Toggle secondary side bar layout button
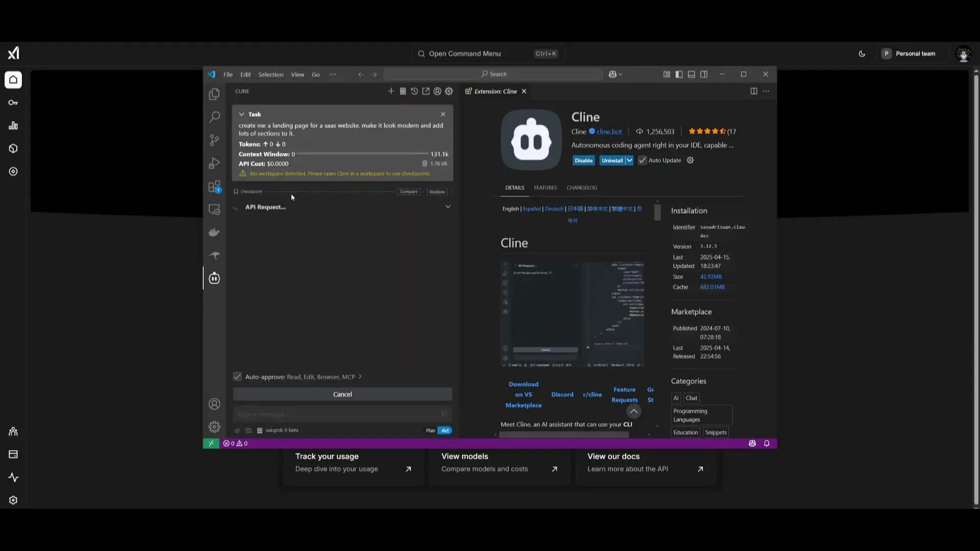 click(x=704, y=74)
